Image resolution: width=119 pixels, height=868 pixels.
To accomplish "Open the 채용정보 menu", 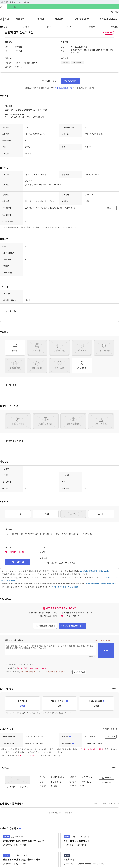I will coord(20,19).
